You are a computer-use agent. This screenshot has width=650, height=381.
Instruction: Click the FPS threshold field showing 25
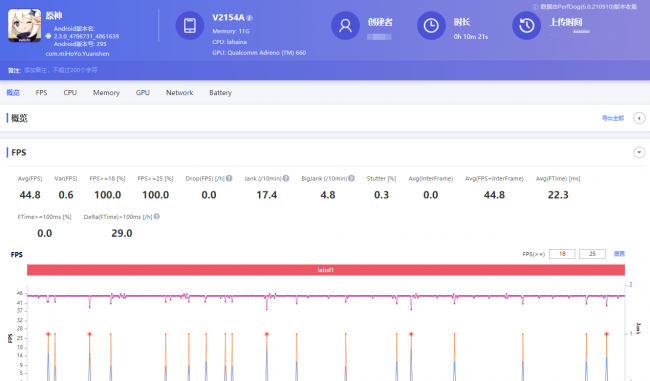592,254
